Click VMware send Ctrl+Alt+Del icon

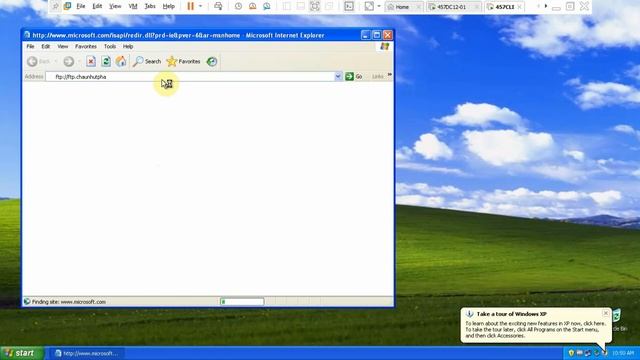pyautogui.click(x=218, y=6)
